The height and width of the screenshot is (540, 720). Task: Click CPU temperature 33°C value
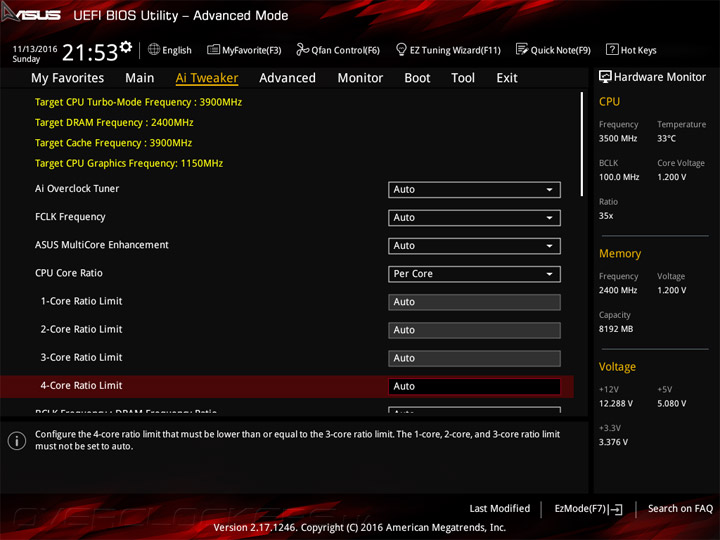(666, 138)
